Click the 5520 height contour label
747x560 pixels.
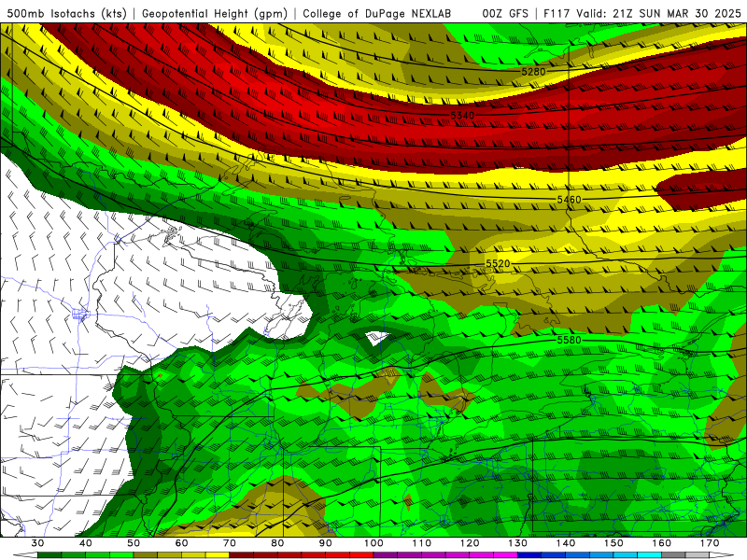498,263
